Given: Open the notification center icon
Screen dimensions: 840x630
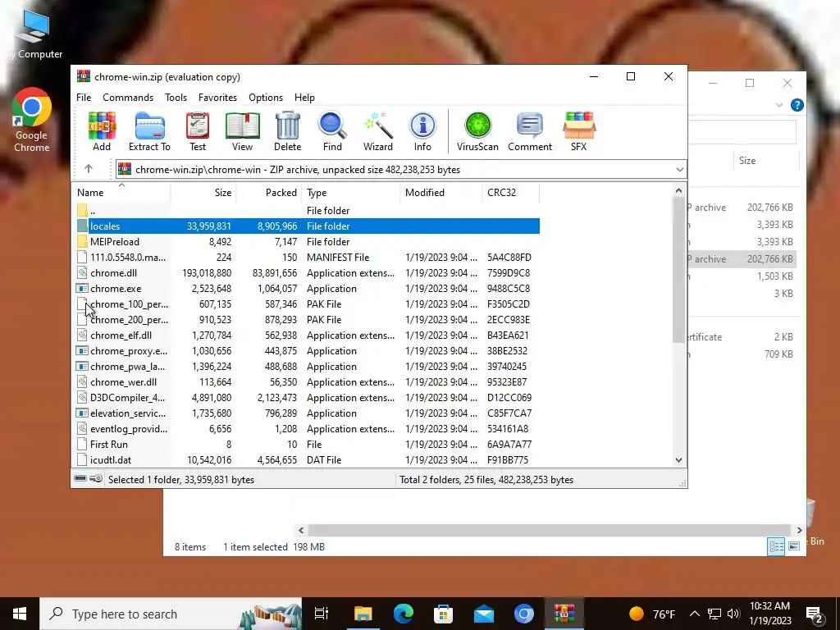Looking at the screenshot, I should [x=815, y=614].
